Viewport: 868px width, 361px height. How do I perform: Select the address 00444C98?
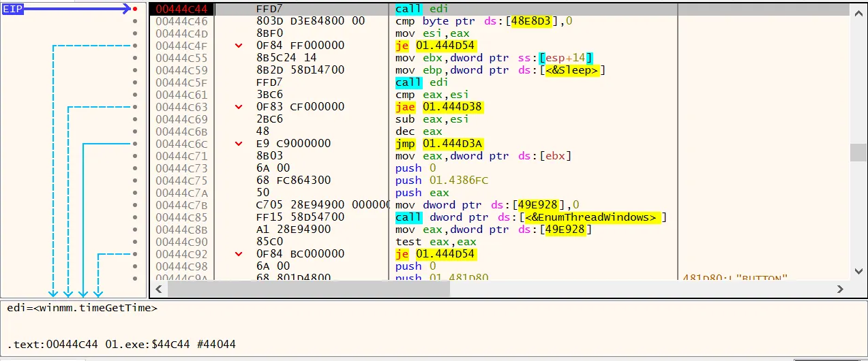(181, 266)
